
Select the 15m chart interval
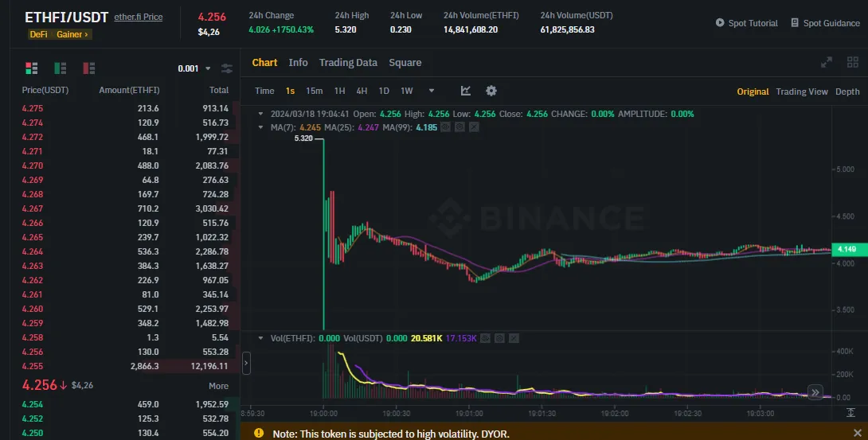click(315, 92)
